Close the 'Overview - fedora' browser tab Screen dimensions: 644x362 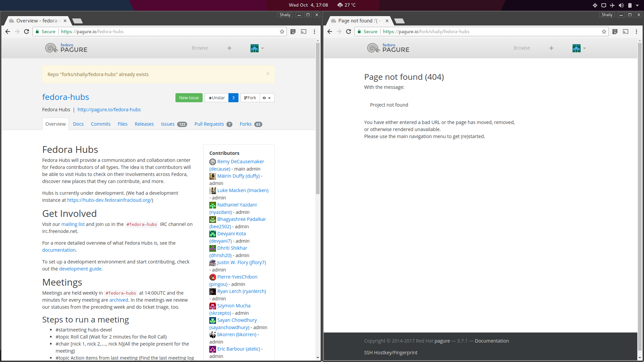(65, 21)
